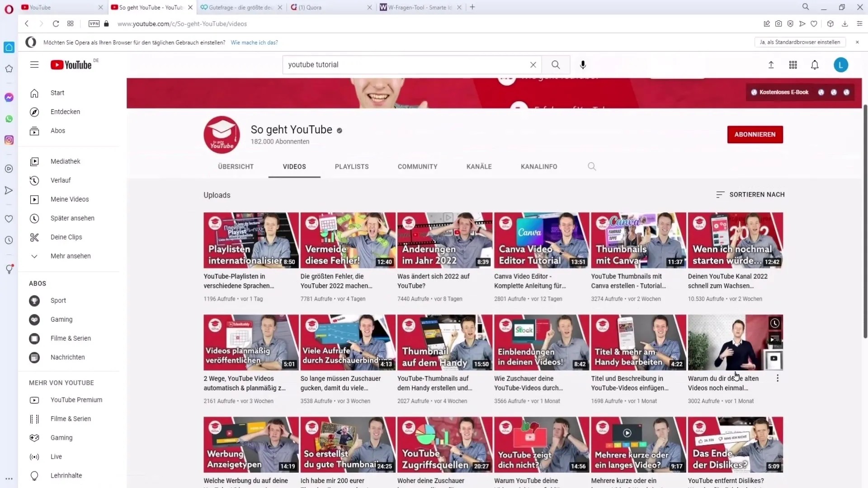This screenshot has width=868, height=488.
Task: Dismiss the Opera default browser bar
Action: point(857,42)
